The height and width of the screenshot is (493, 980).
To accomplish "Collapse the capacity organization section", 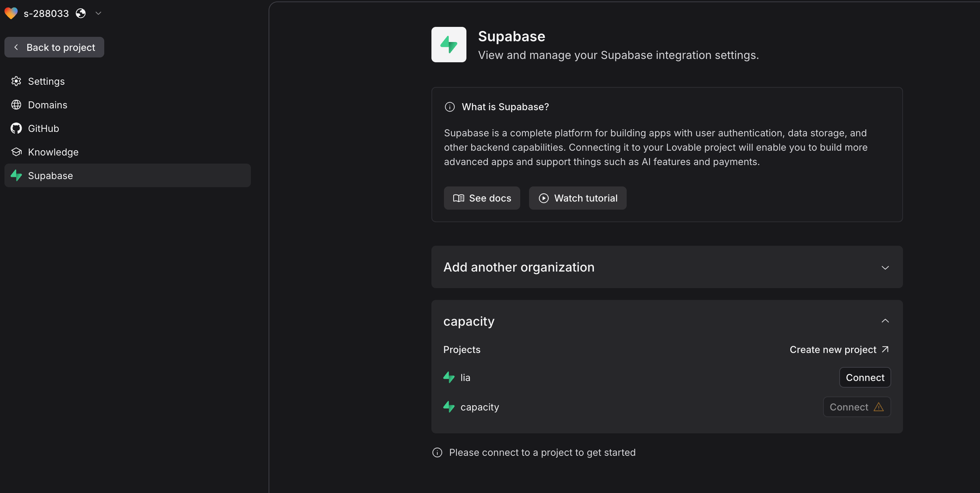I will pos(885,320).
